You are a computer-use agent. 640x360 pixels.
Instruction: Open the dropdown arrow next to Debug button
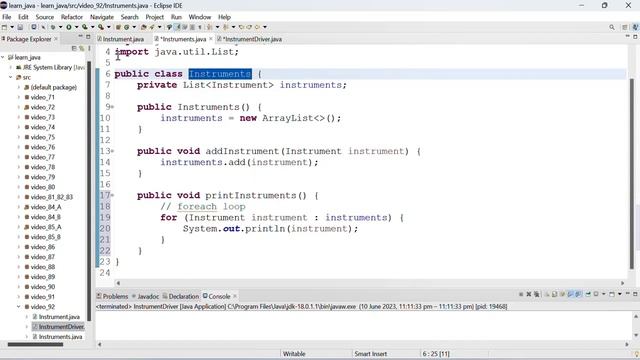[60, 27]
